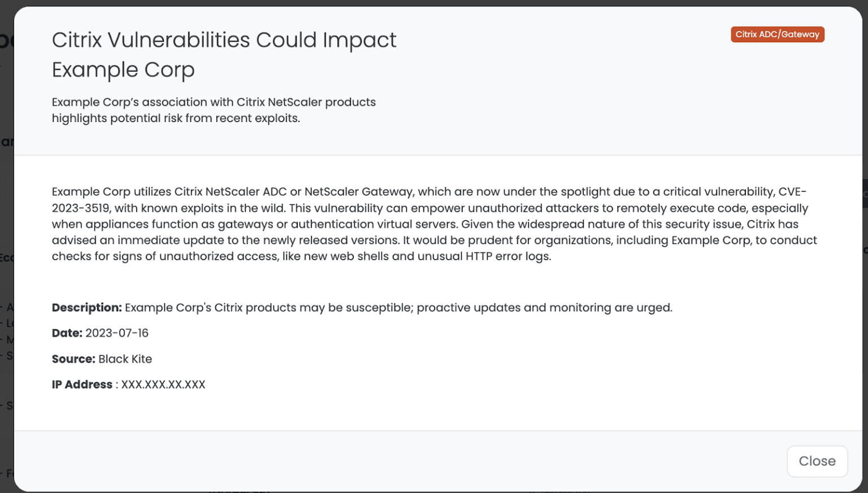
Task: Click the dialog footer bar
Action: (396, 461)
